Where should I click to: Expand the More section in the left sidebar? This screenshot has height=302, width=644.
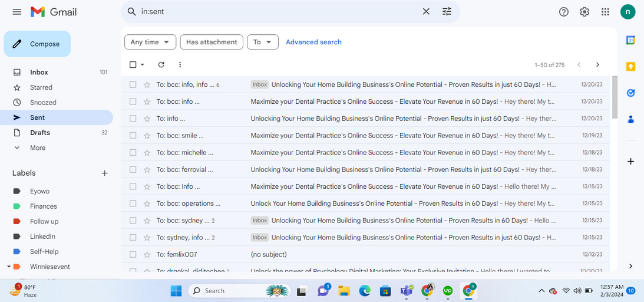coord(38,147)
